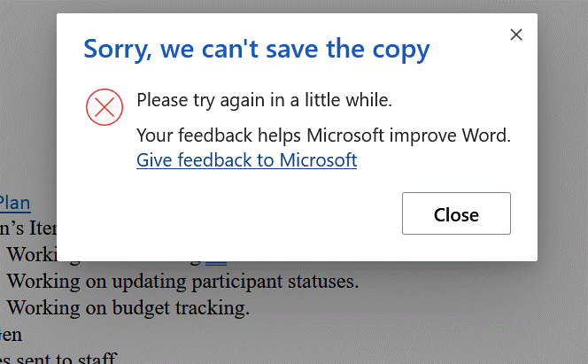588x364 pixels.
Task: Place cursor in "Working on budget tracking" line
Action: point(128,308)
